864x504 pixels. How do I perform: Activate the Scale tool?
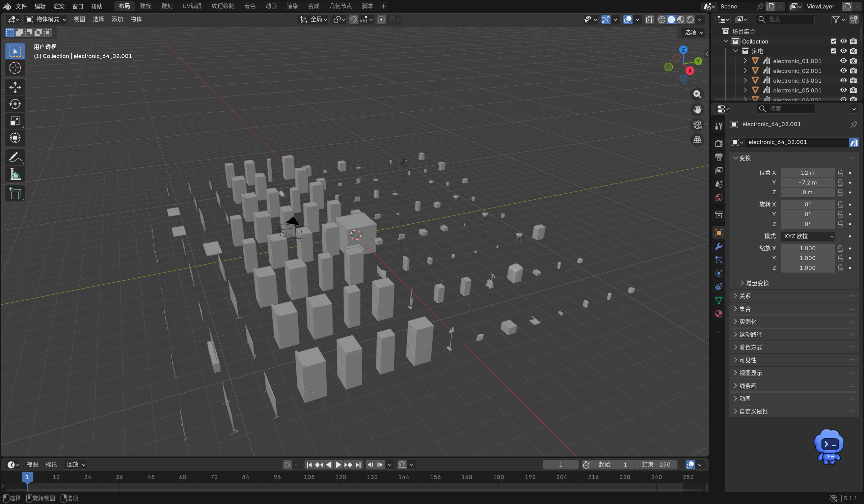15,121
